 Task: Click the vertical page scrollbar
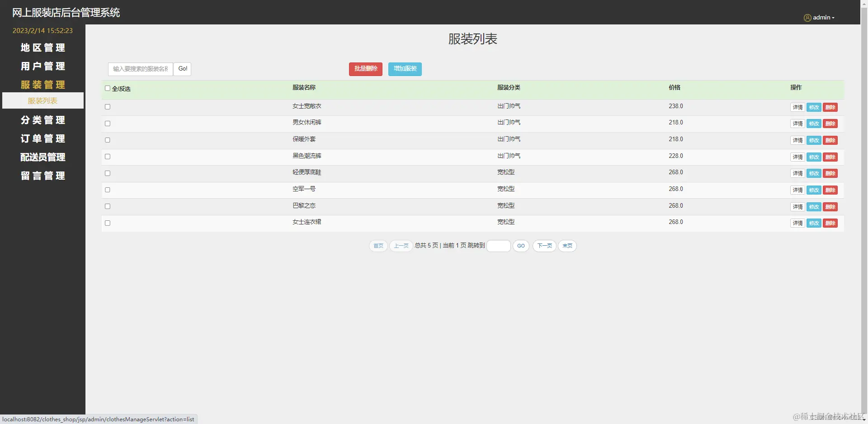(x=864, y=212)
